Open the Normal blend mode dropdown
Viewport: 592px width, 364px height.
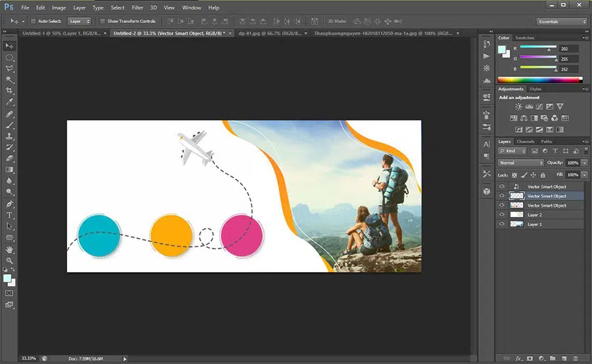pyautogui.click(x=520, y=163)
